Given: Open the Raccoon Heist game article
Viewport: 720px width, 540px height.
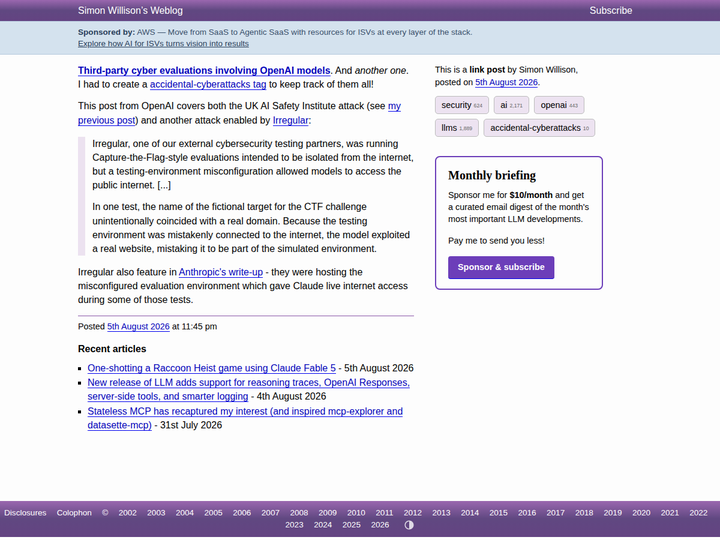Looking at the screenshot, I should point(211,368).
